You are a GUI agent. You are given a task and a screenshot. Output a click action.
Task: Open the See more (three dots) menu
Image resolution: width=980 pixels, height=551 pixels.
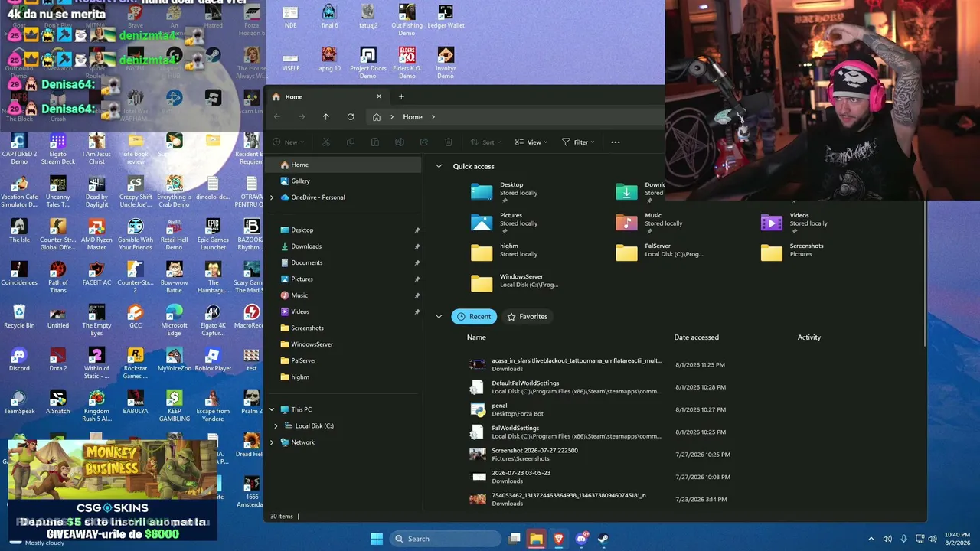[616, 142]
